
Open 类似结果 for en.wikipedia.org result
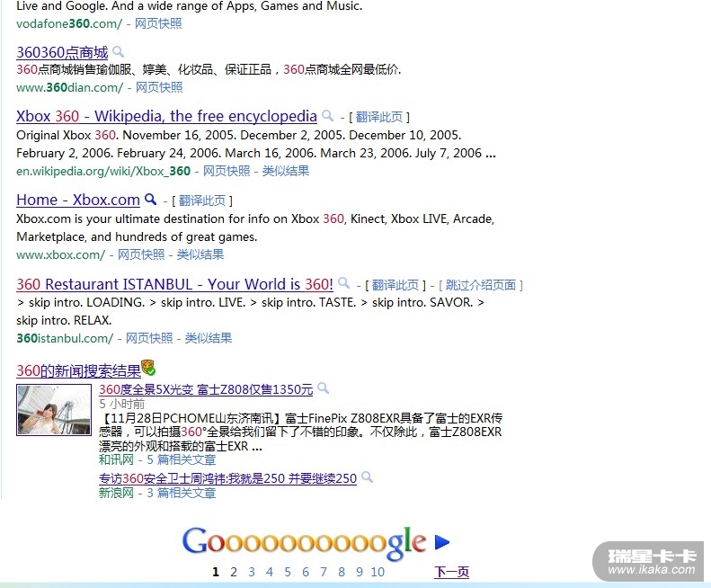(x=286, y=171)
